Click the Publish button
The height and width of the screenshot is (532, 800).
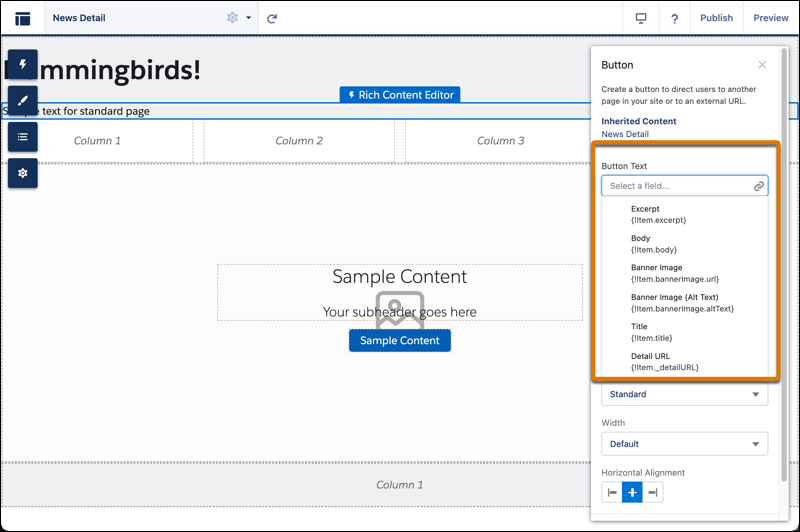pos(716,18)
